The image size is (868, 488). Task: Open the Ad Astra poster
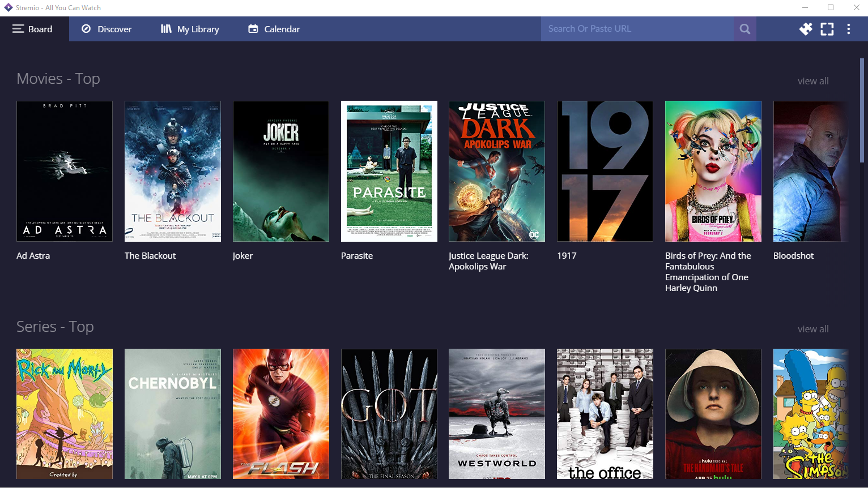coord(65,171)
